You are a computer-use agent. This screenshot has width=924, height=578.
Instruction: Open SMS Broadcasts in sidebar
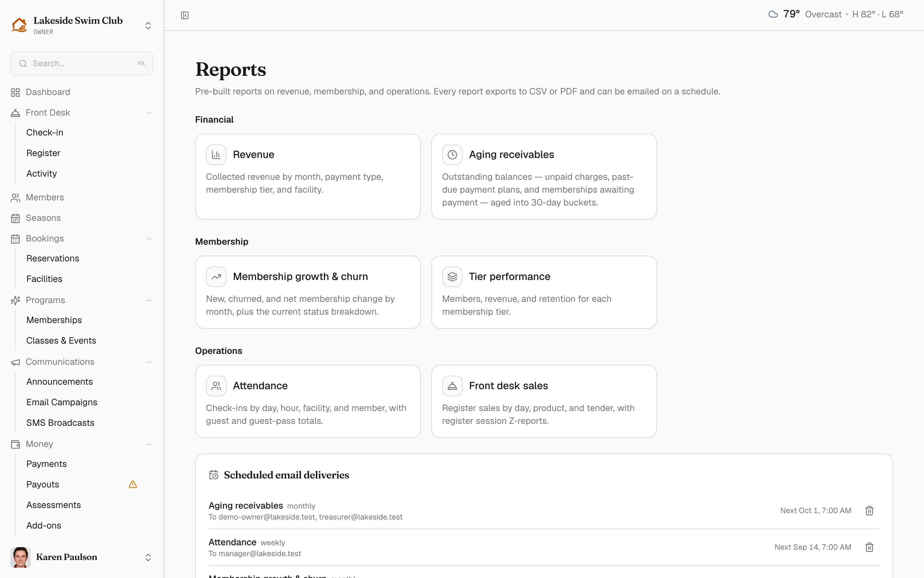coord(60,423)
